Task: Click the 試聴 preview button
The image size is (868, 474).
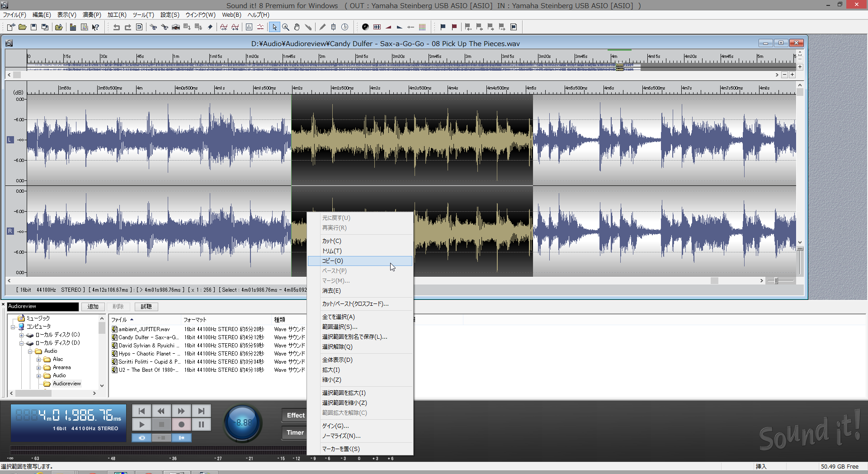Action: (146, 307)
